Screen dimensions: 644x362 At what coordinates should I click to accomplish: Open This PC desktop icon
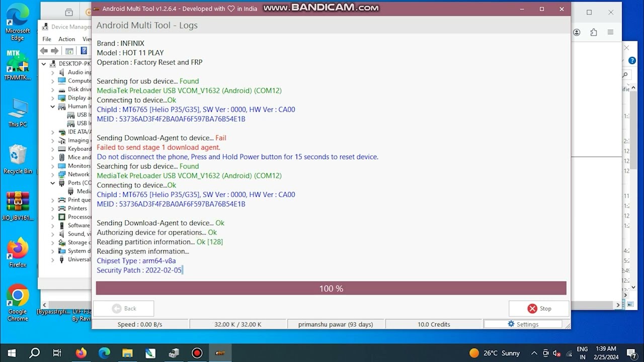coord(18,112)
